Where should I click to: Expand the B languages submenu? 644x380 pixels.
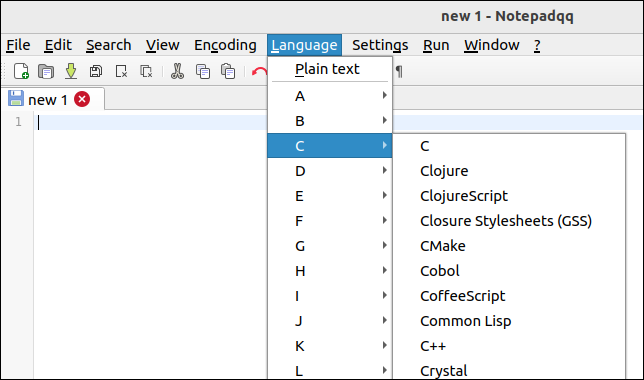coord(330,121)
